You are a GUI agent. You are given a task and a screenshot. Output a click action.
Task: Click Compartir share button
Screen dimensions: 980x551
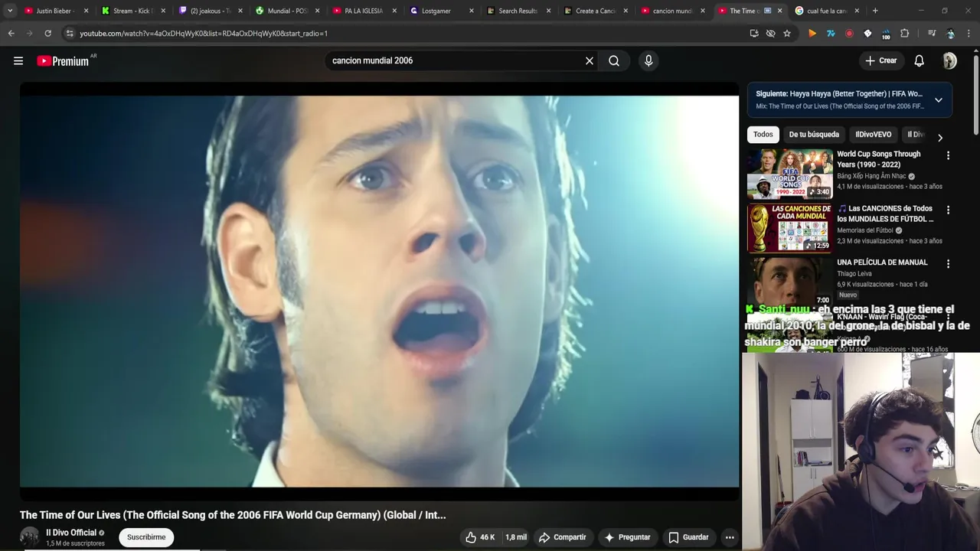[562, 537]
